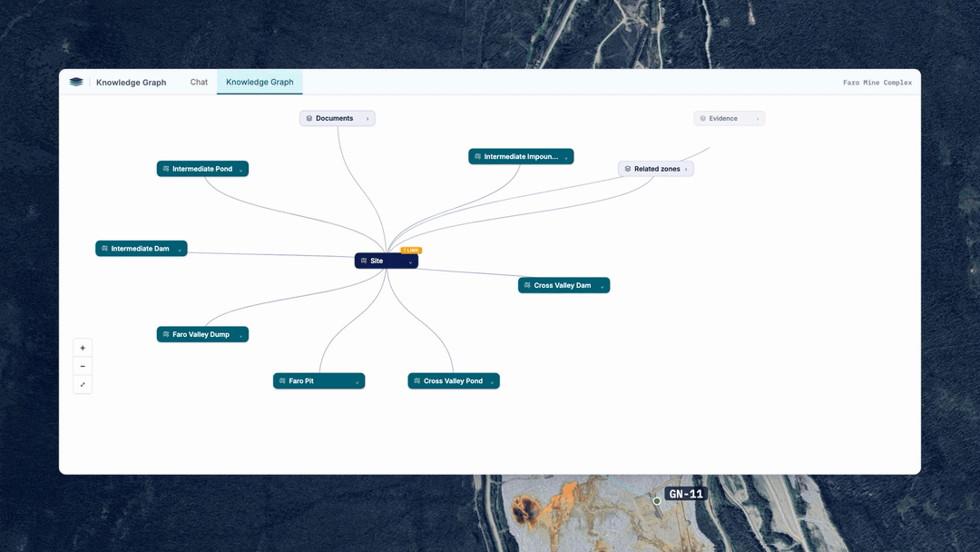Open the Faro Pit dropdown arrow
The height and width of the screenshot is (552, 980).
(358, 382)
